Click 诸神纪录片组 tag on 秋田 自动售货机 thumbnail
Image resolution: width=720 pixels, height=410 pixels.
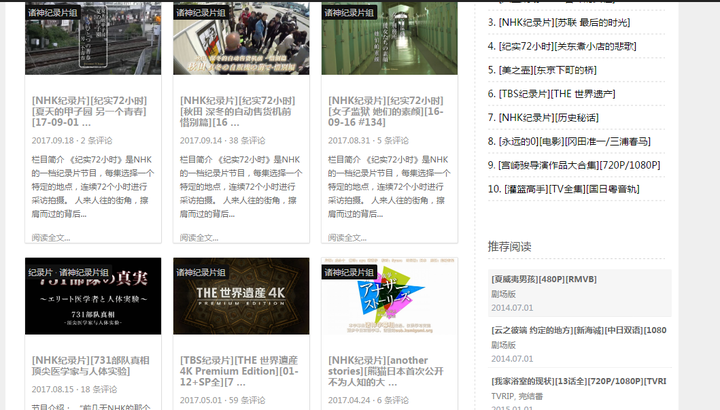click(x=201, y=13)
